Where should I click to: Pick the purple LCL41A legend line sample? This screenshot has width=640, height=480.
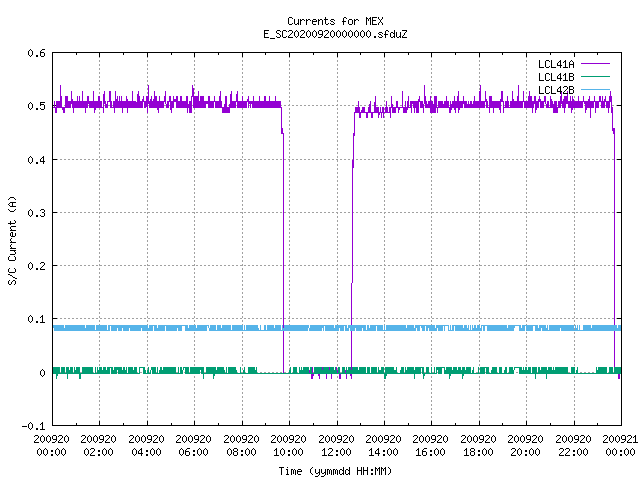tap(595, 64)
